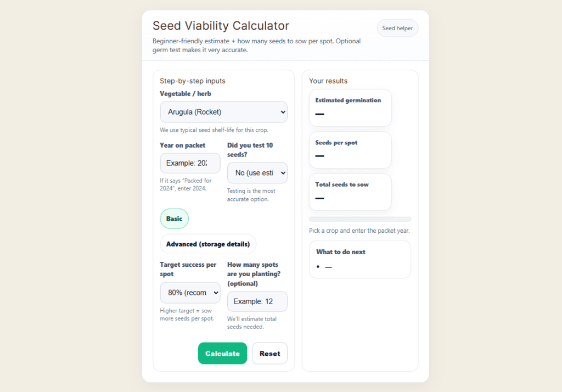The image size is (562, 392).
Task: Click the Estimated germination result card
Action: pos(350,108)
